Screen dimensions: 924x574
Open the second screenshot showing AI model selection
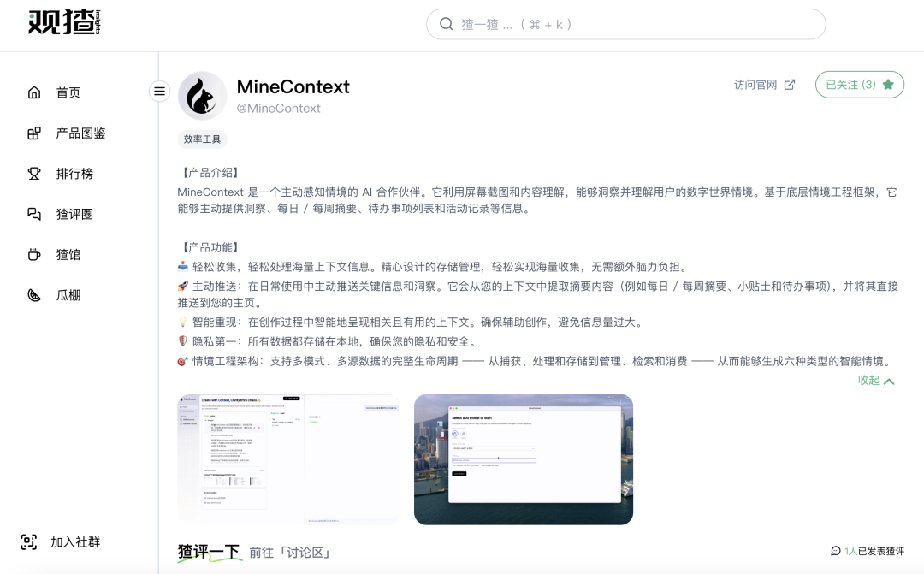pos(523,459)
